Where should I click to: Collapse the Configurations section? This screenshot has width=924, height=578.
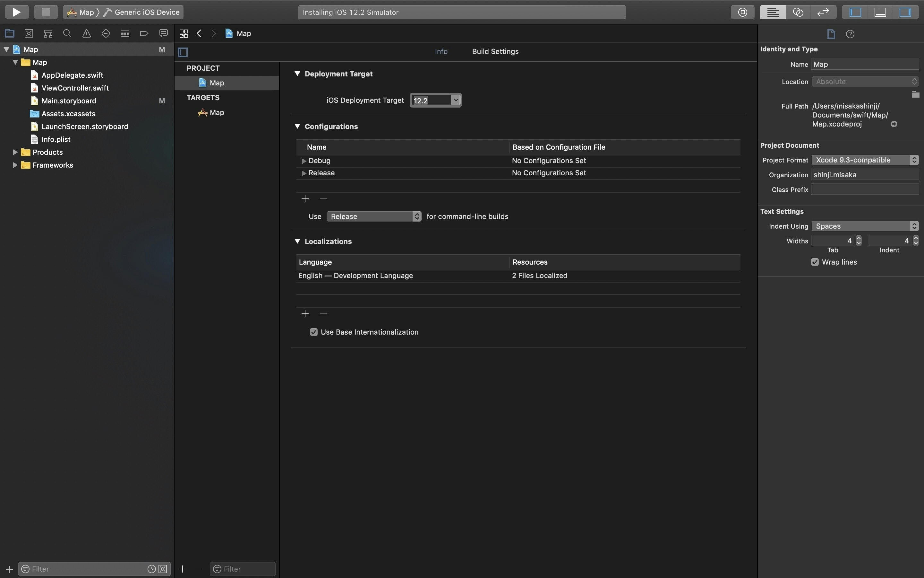(x=297, y=126)
